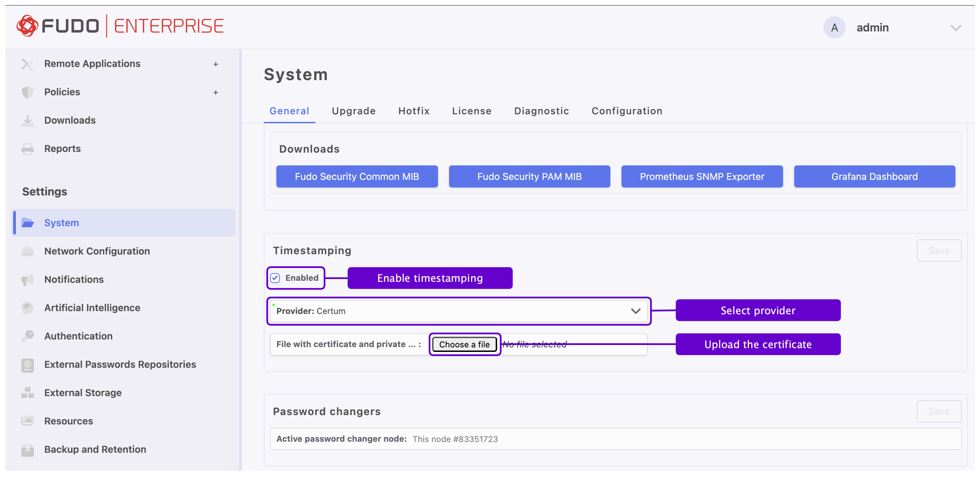
Task: Uncheck the Enabled timestamping checkbox
Action: point(275,278)
